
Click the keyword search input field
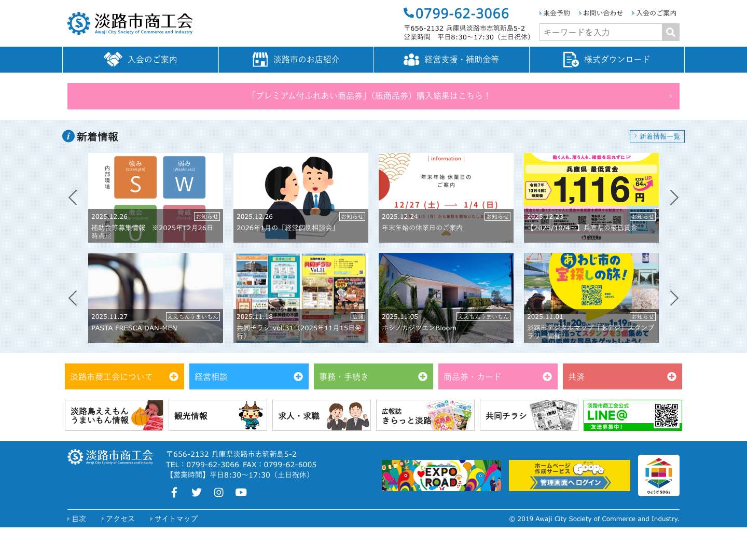[x=599, y=32]
